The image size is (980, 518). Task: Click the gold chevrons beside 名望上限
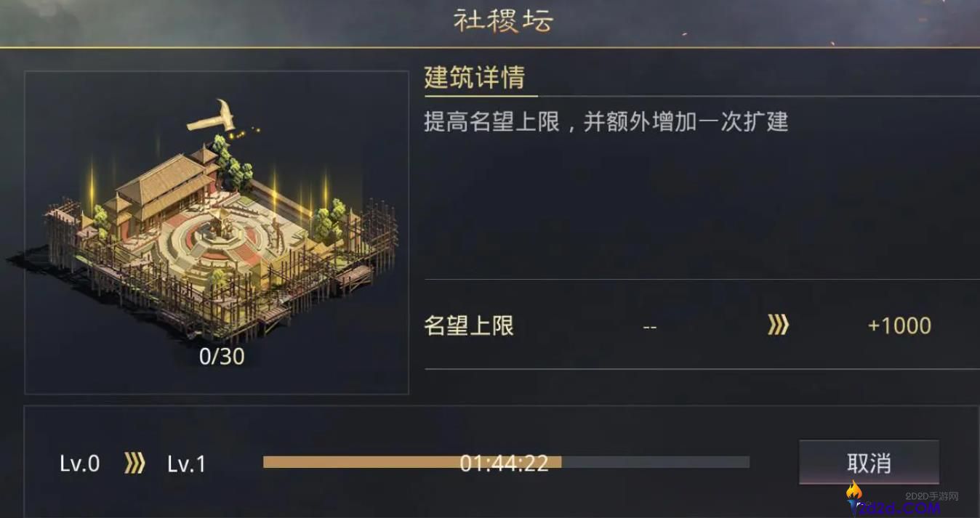point(777,325)
